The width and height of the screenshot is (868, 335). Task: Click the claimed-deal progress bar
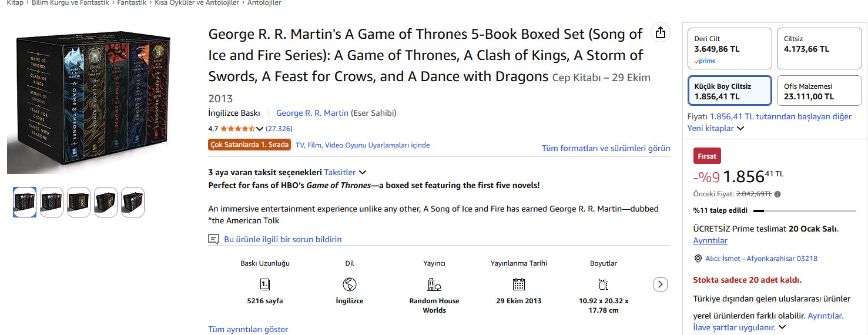[805, 210]
